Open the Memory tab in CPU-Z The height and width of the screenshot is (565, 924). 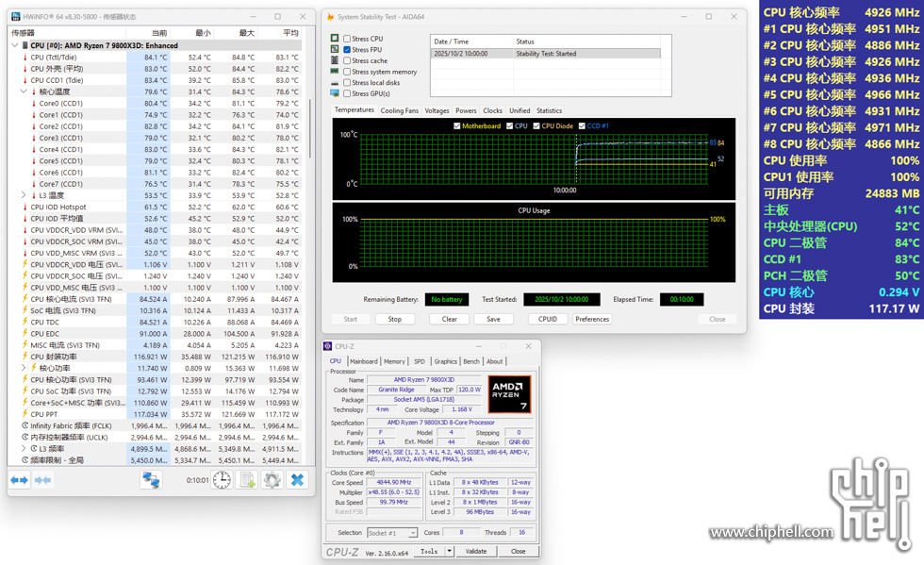coord(394,361)
